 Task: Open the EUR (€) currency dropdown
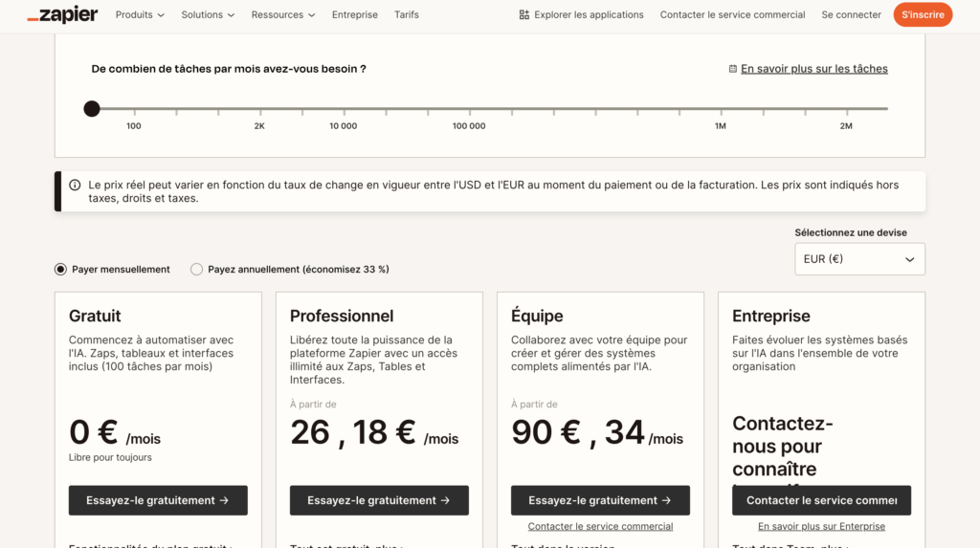(x=859, y=259)
